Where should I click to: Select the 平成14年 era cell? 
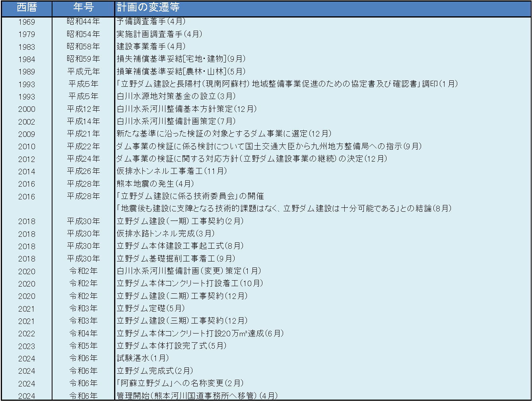[x=83, y=121]
